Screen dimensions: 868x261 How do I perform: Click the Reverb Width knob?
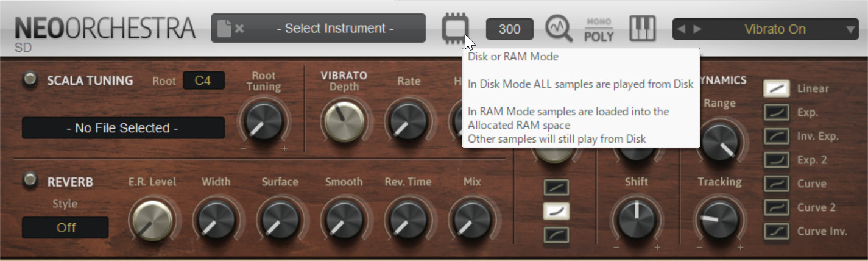(215, 220)
